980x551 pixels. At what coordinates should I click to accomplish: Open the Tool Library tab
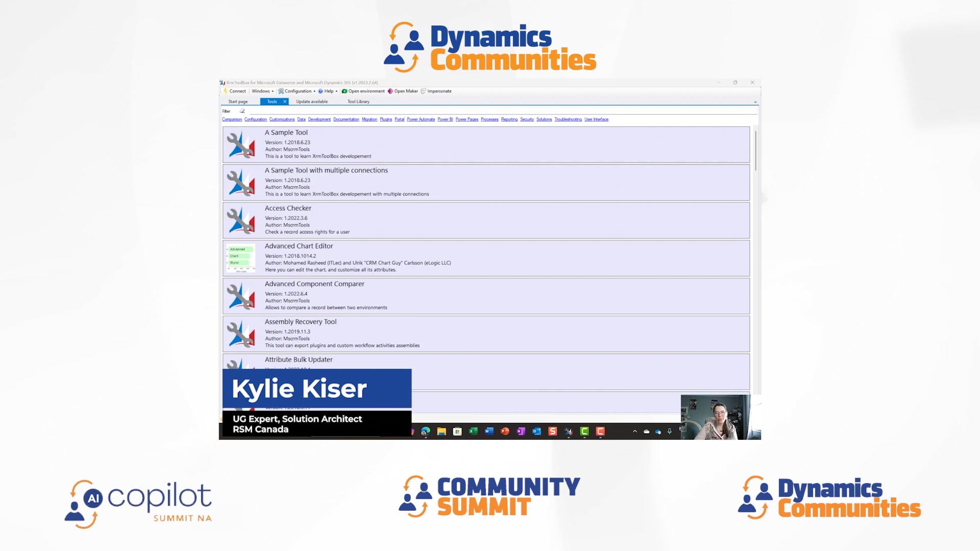[x=358, y=102]
